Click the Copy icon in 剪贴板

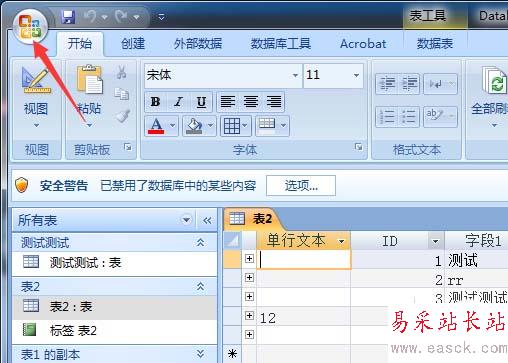(x=122, y=94)
